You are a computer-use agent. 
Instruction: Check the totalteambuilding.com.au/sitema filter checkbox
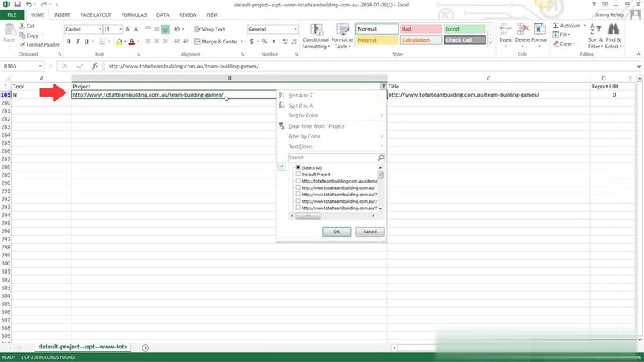[298, 180]
